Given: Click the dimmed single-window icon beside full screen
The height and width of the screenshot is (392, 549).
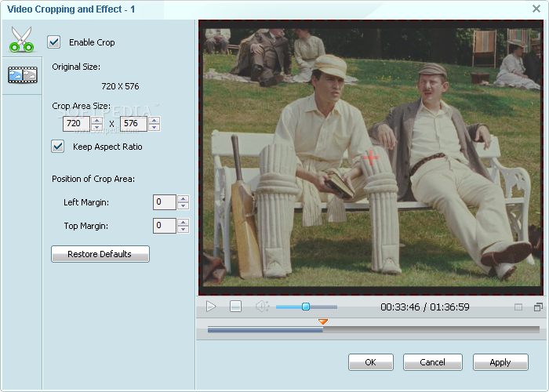Looking at the screenshot, I should [518, 307].
